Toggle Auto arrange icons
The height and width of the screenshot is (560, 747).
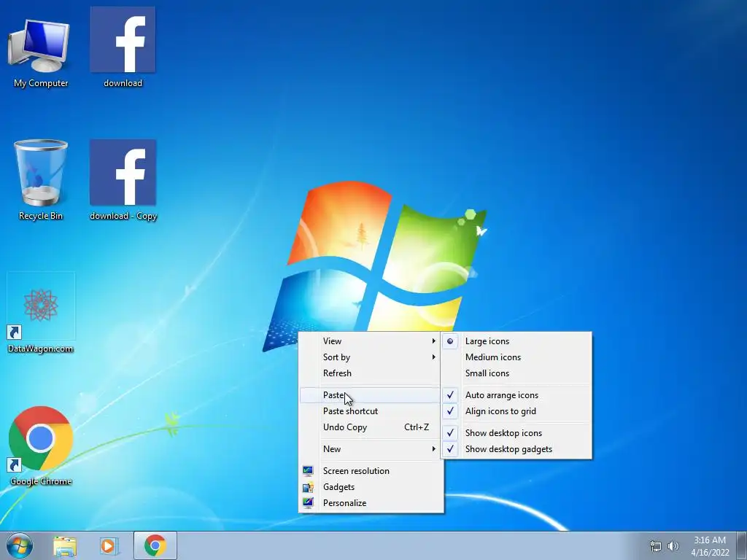516,395
